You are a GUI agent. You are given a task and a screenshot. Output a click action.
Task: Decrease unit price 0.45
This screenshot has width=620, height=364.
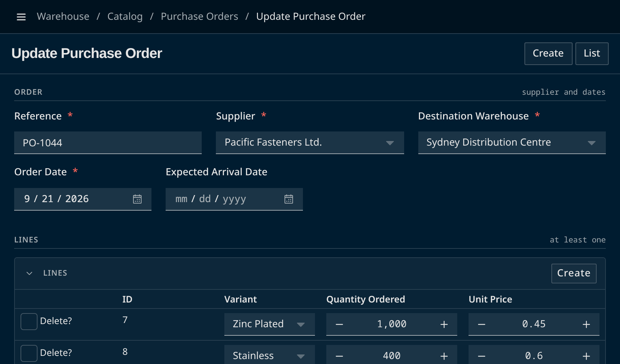[x=482, y=324]
